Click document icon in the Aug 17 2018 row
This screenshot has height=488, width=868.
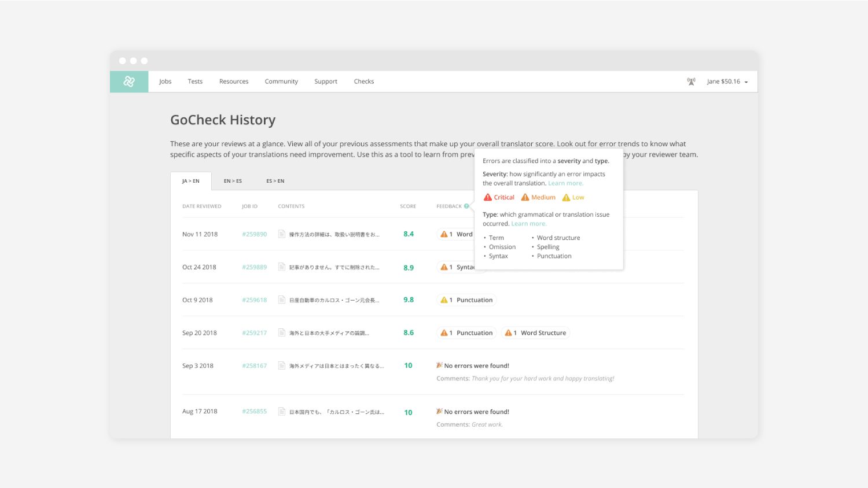(282, 412)
